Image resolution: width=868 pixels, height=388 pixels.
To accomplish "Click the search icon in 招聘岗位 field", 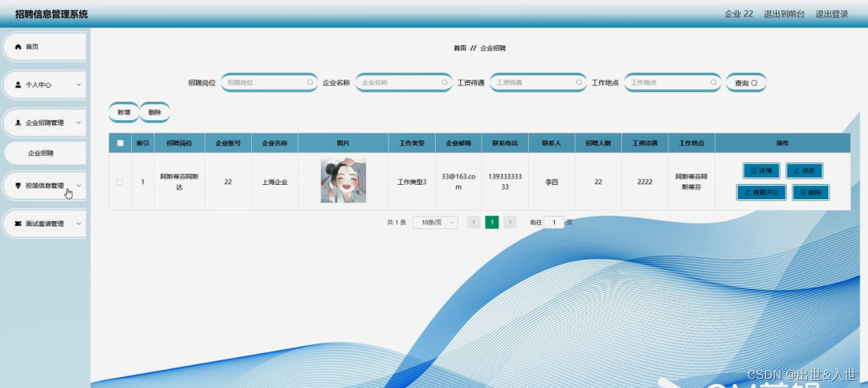I will [x=310, y=82].
